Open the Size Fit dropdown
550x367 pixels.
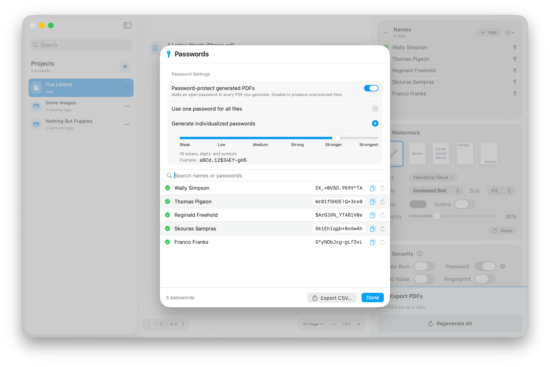[x=501, y=191]
